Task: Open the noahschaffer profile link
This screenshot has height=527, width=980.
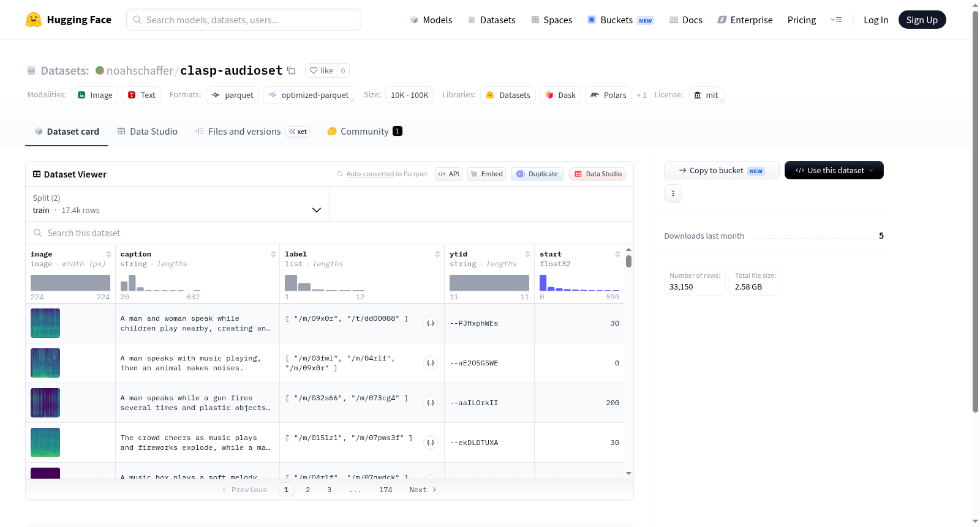Action: click(140, 70)
